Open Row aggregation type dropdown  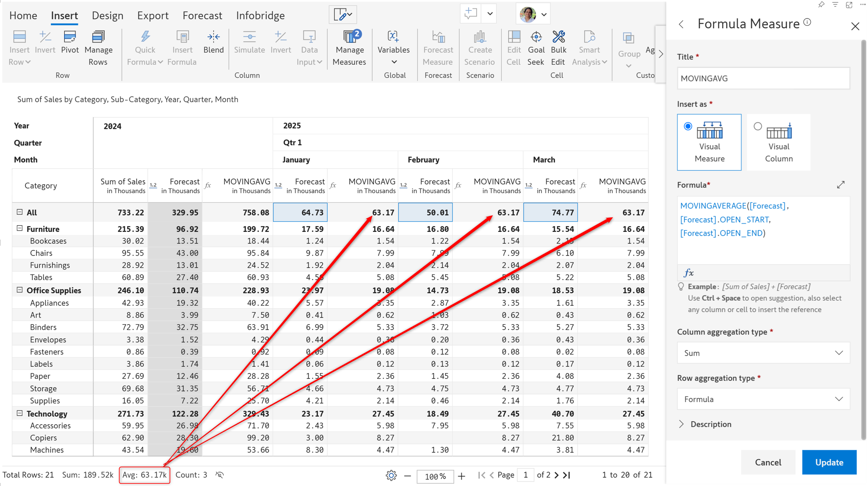pyautogui.click(x=763, y=399)
